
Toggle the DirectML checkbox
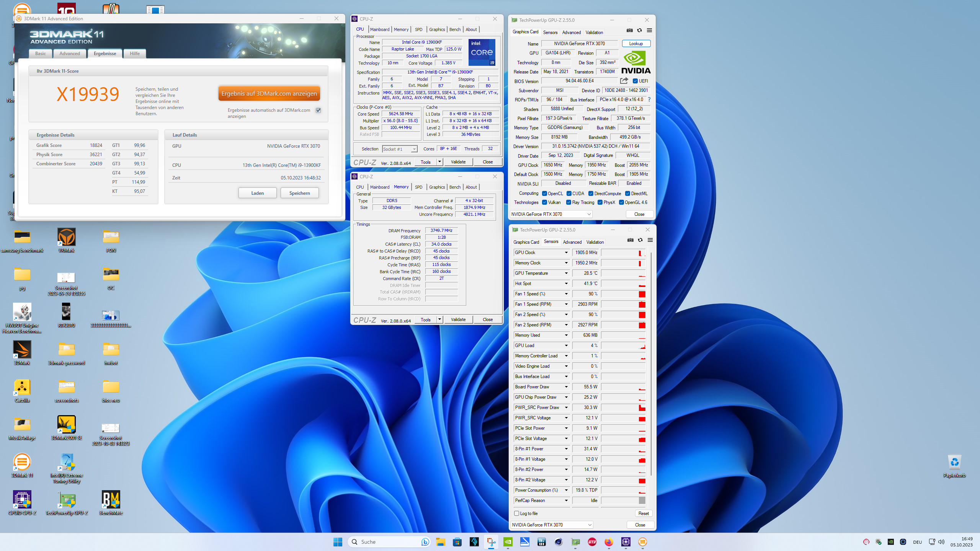[x=627, y=194]
